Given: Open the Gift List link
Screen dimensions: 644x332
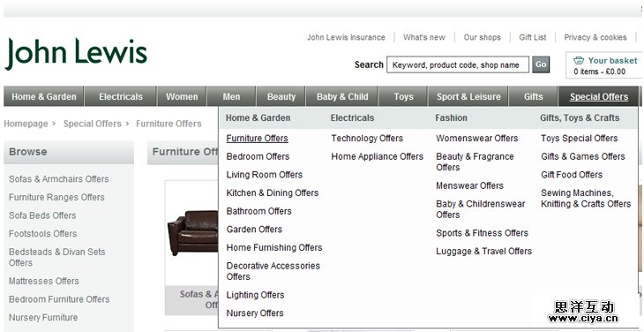Looking at the screenshot, I should point(533,37).
